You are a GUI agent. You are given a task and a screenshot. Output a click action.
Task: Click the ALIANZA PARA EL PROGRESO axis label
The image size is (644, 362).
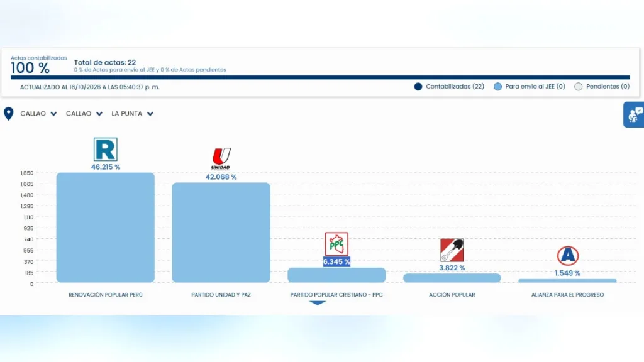point(567,295)
